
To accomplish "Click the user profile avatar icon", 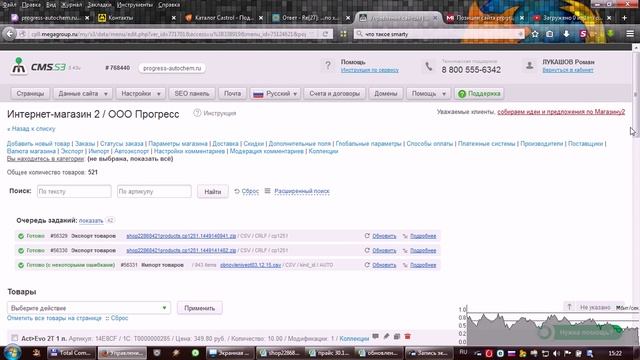I will [529, 65].
